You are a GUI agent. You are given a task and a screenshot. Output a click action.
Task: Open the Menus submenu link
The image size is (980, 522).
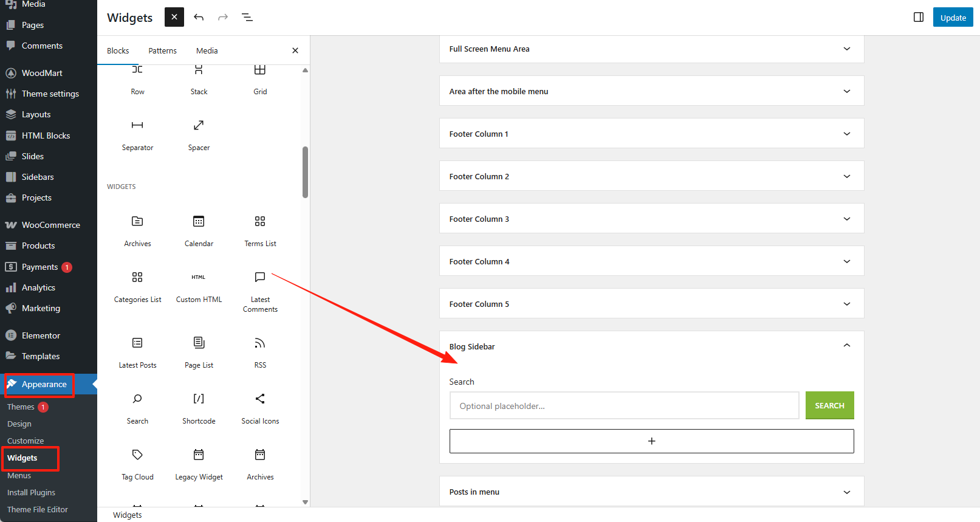(x=19, y=475)
